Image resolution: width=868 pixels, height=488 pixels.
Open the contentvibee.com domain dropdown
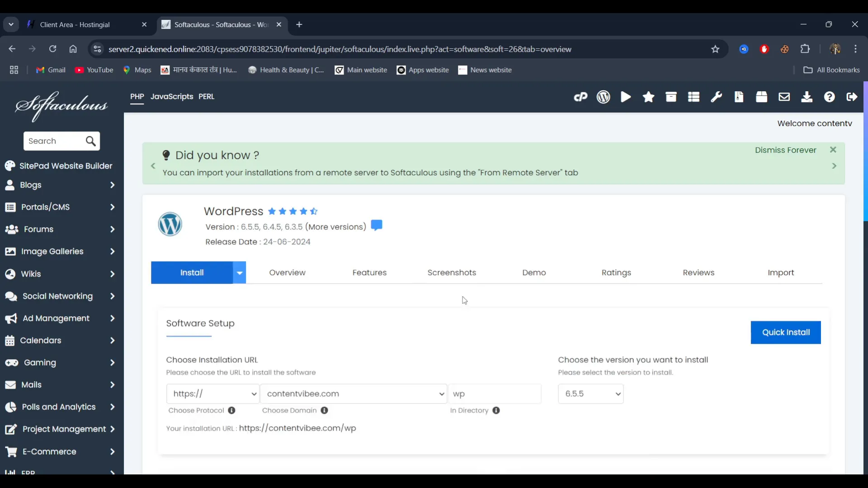click(x=354, y=394)
